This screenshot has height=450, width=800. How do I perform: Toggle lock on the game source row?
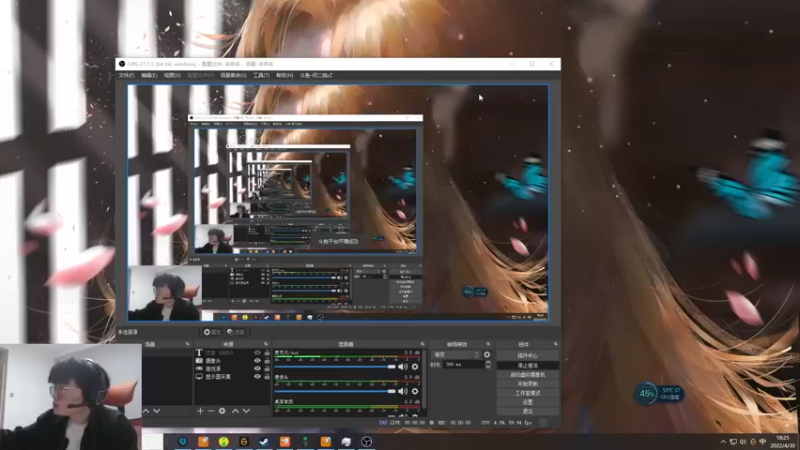(267, 368)
